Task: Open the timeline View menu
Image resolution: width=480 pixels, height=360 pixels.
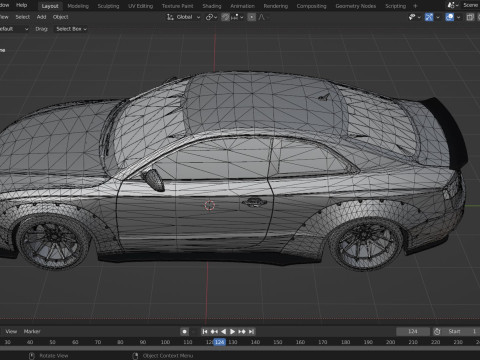Action: tap(11, 331)
